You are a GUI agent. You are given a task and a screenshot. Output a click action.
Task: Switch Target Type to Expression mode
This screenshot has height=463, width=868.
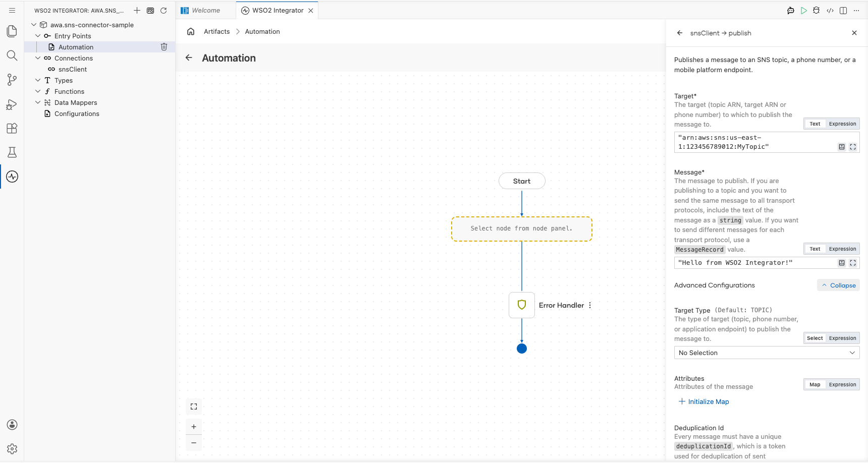point(842,338)
